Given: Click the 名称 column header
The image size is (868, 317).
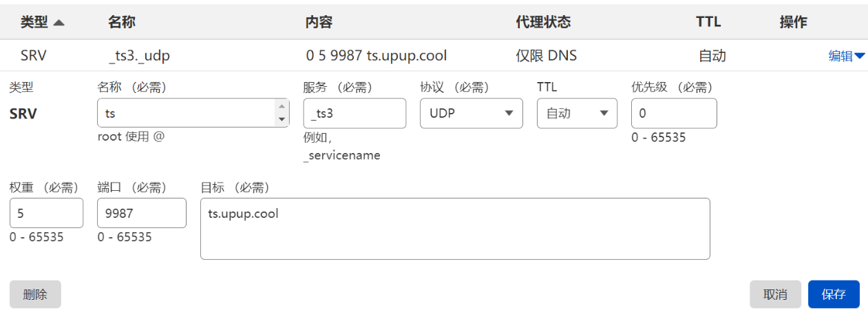Looking at the screenshot, I should 122,22.
